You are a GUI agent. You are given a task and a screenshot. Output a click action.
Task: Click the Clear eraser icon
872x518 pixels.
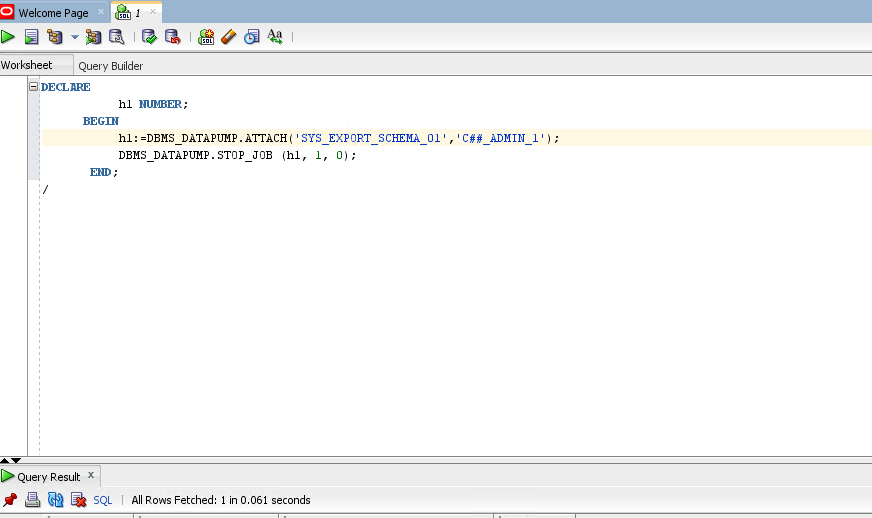(x=229, y=37)
